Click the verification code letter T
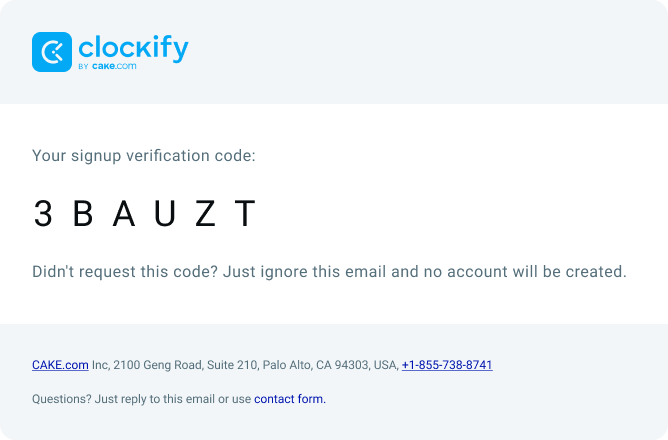Screen dimensions: 668x440 [x=245, y=213]
